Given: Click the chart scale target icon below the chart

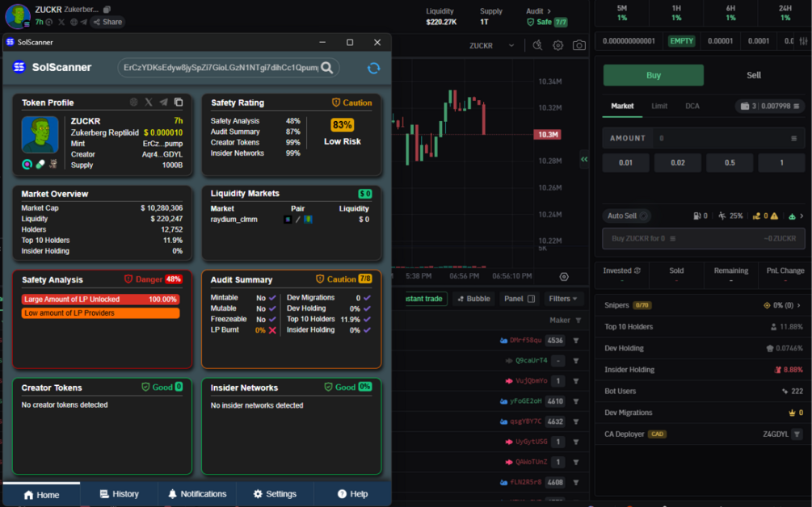Looking at the screenshot, I should pyautogui.click(x=564, y=277).
